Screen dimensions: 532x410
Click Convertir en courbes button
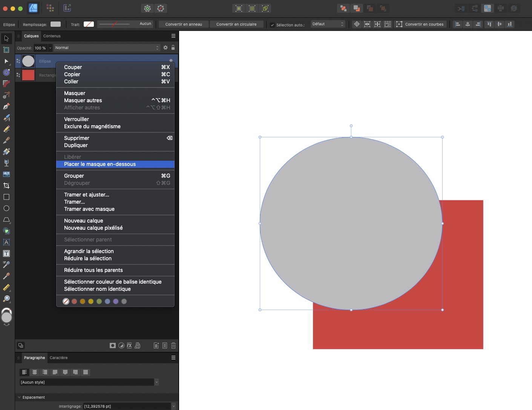pos(420,24)
